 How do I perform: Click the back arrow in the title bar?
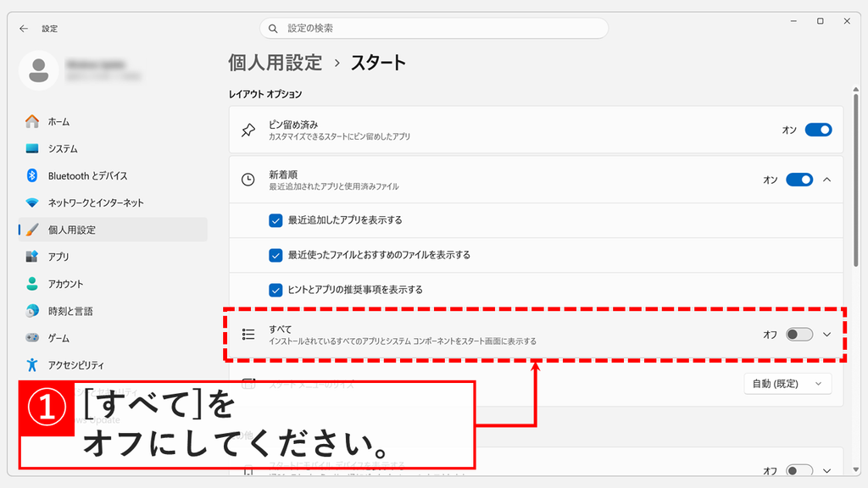point(23,28)
